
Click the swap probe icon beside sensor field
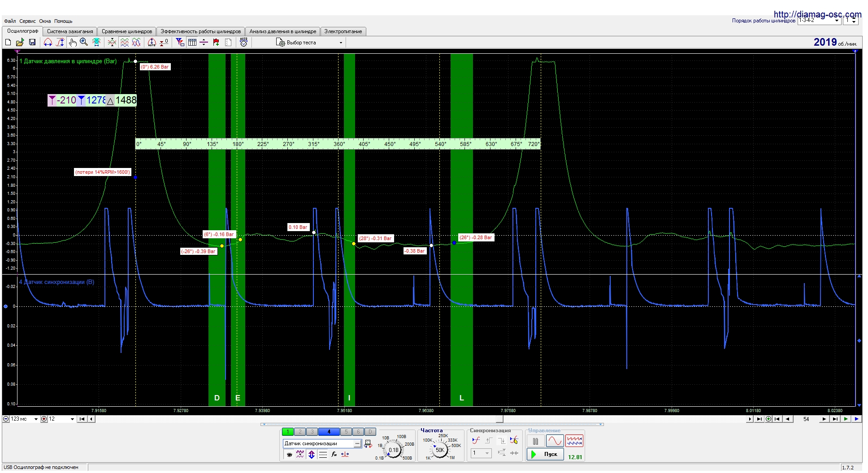tap(368, 444)
